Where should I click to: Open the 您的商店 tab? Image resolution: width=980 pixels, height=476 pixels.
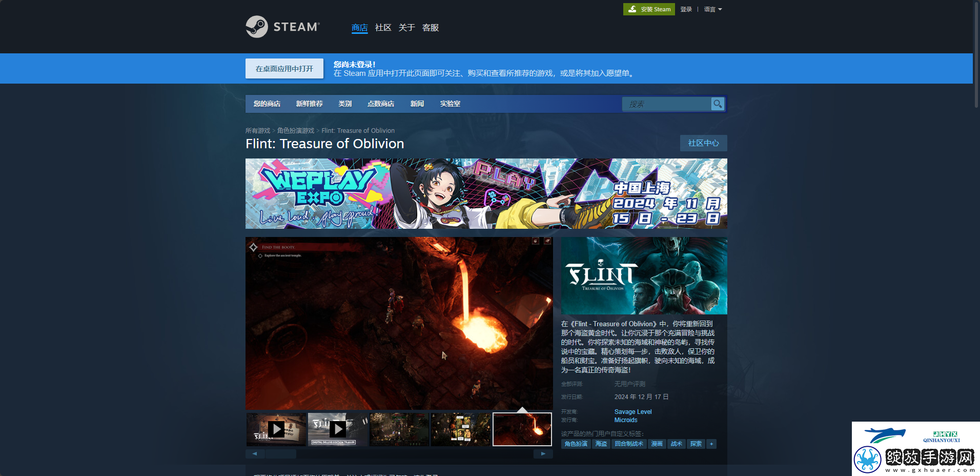[267, 104]
